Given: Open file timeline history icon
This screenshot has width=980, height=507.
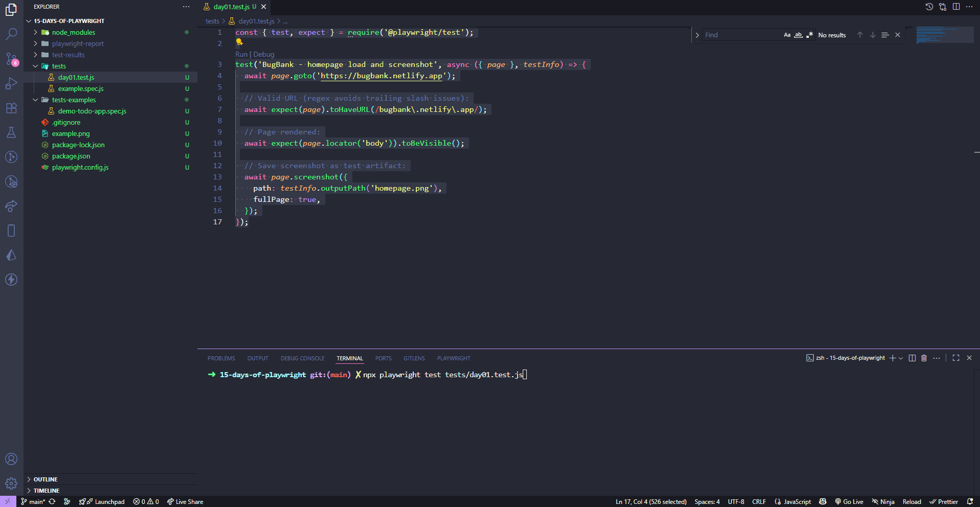Looking at the screenshot, I should point(929,7).
